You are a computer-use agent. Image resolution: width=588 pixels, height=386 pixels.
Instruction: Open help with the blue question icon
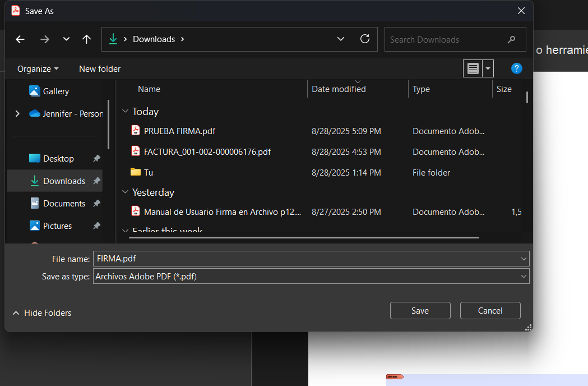click(x=516, y=68)
